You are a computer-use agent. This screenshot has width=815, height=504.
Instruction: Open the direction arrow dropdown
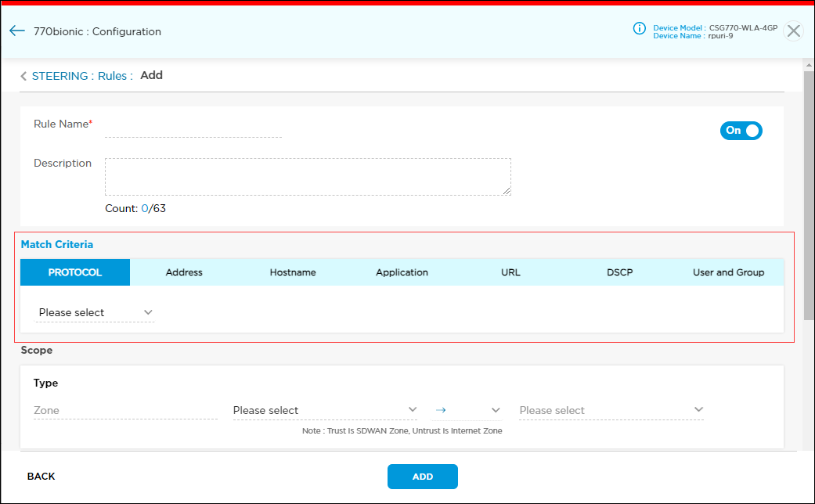tap(467, 410)
